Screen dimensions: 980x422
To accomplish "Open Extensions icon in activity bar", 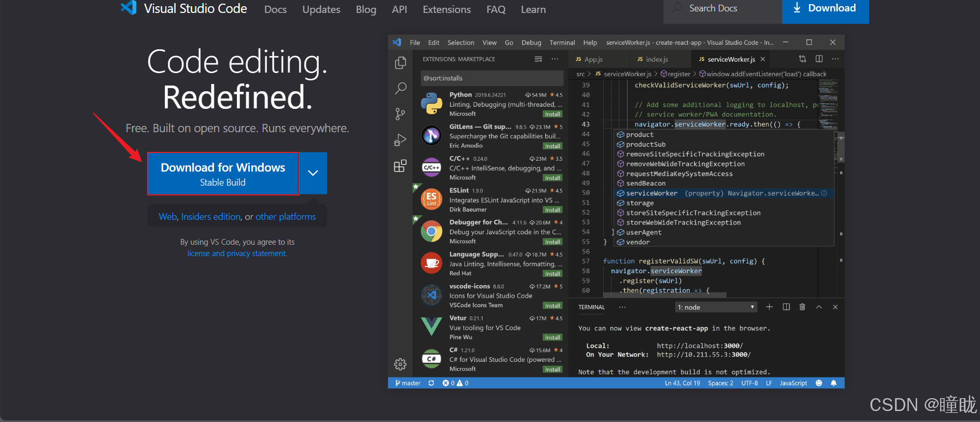I will pos(400,166).
